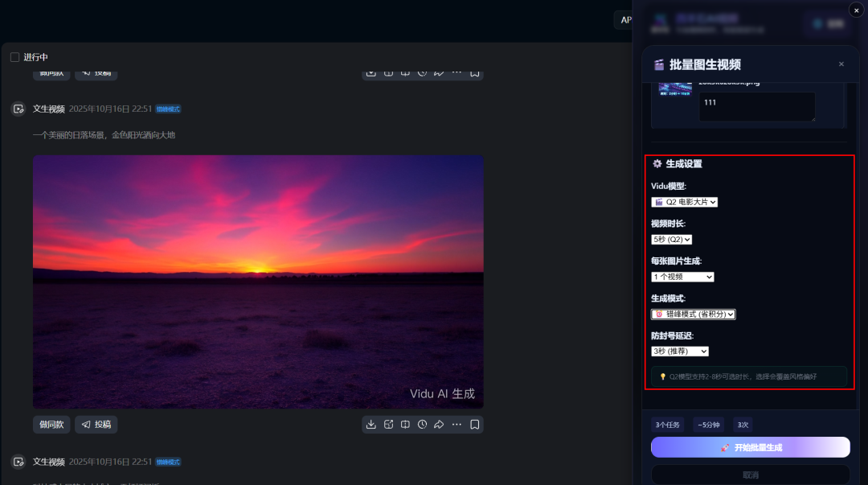Open the three-dots more menu below sunset video

pyautogui.click(x=457, y=425)
